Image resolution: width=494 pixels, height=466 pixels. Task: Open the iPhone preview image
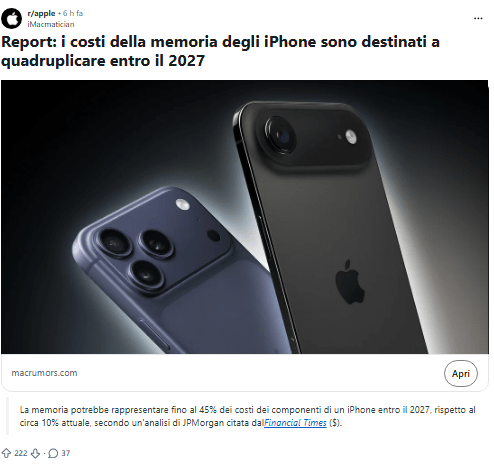[x=245, y=217]
